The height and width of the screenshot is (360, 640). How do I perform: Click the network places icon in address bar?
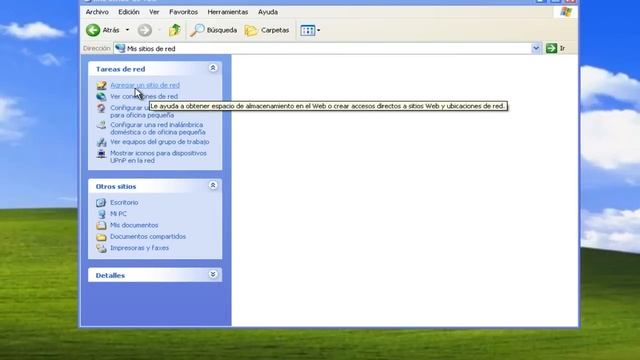(120, 48)
